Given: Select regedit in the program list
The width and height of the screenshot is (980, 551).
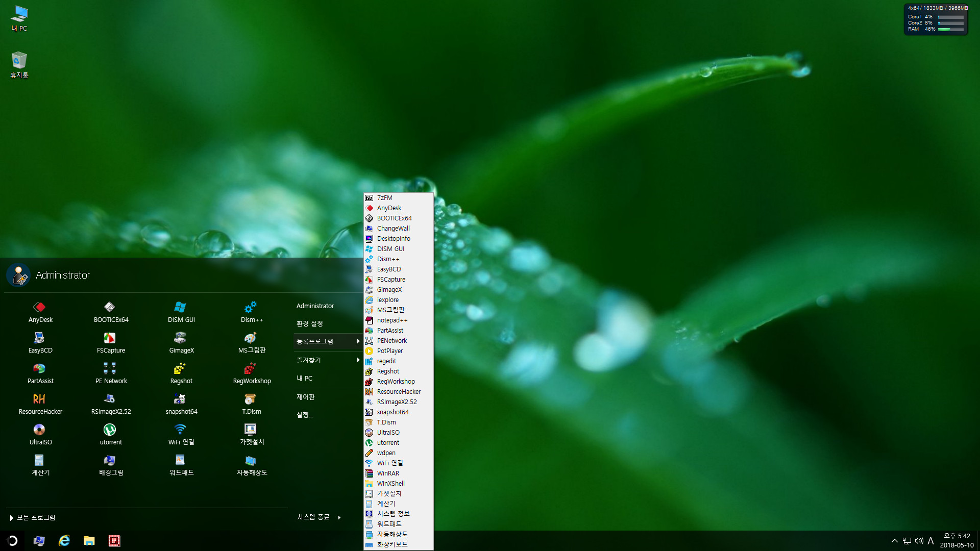Looking at the screenshot, I should click(399, 361).
